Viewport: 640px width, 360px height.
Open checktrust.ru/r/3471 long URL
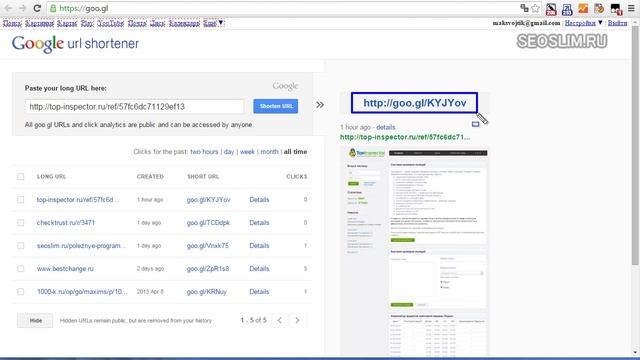click(x=66, y=222)
